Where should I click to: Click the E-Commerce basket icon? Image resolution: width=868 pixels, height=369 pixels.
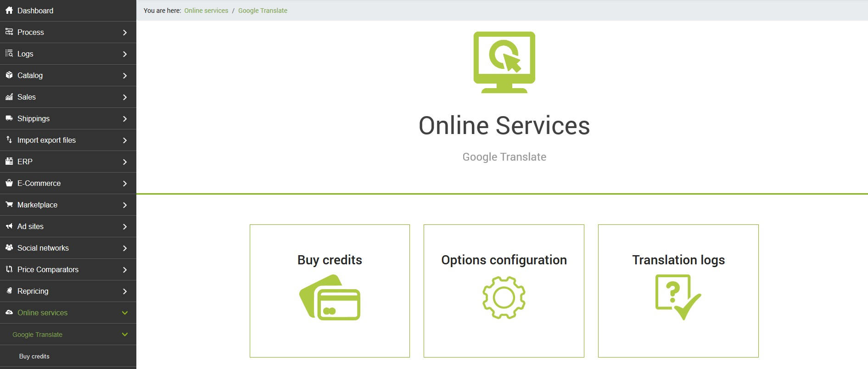pos(9,183)
